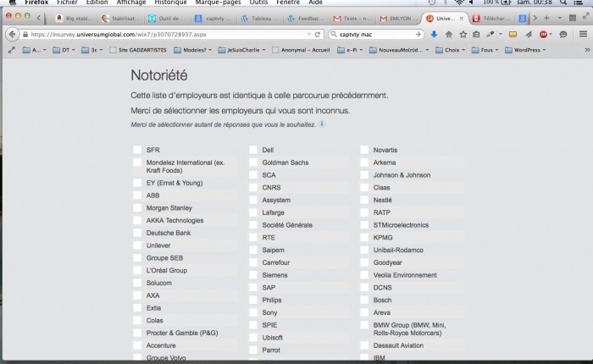Check the Arkema checkbox
This screenshot has height=364, width=593.
[364, 163]
